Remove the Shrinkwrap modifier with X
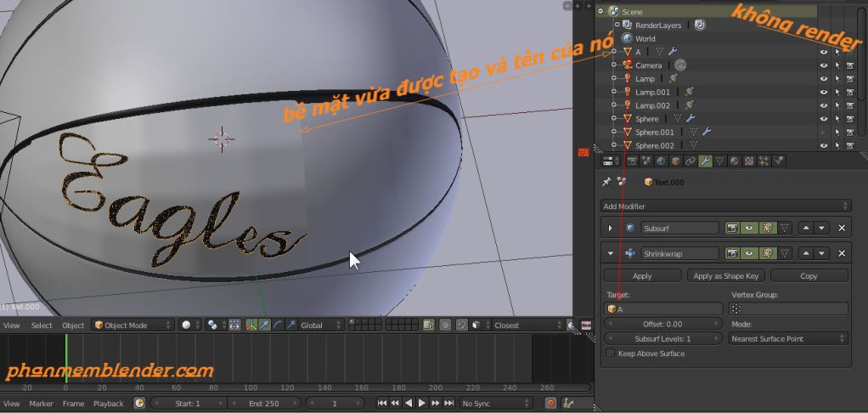This screenshot has height=413, width=868. 842,253
